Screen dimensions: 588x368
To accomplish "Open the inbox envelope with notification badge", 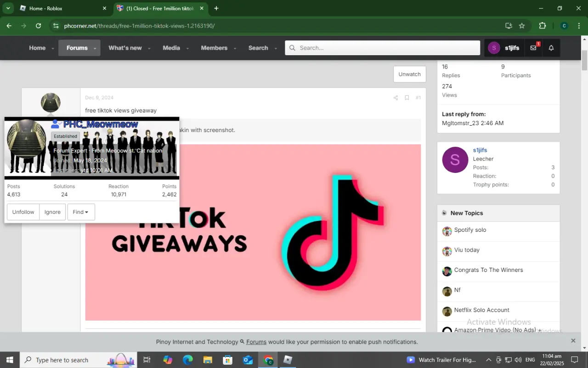I will (533, 48).
